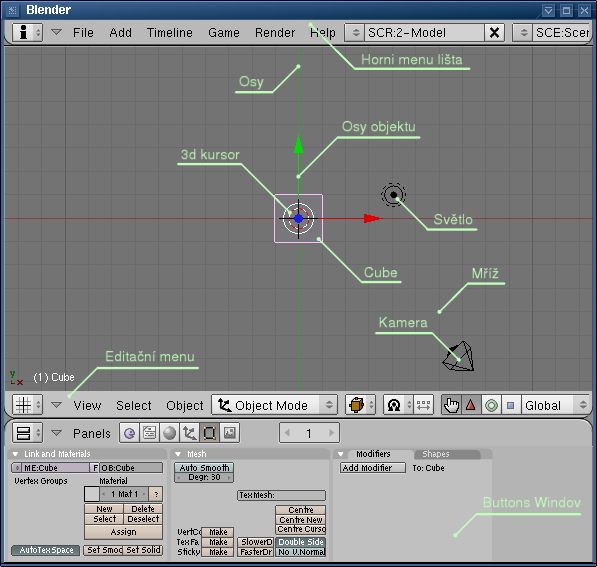
Task: Switch to Script context button icon
Action: tap(150, 433)
